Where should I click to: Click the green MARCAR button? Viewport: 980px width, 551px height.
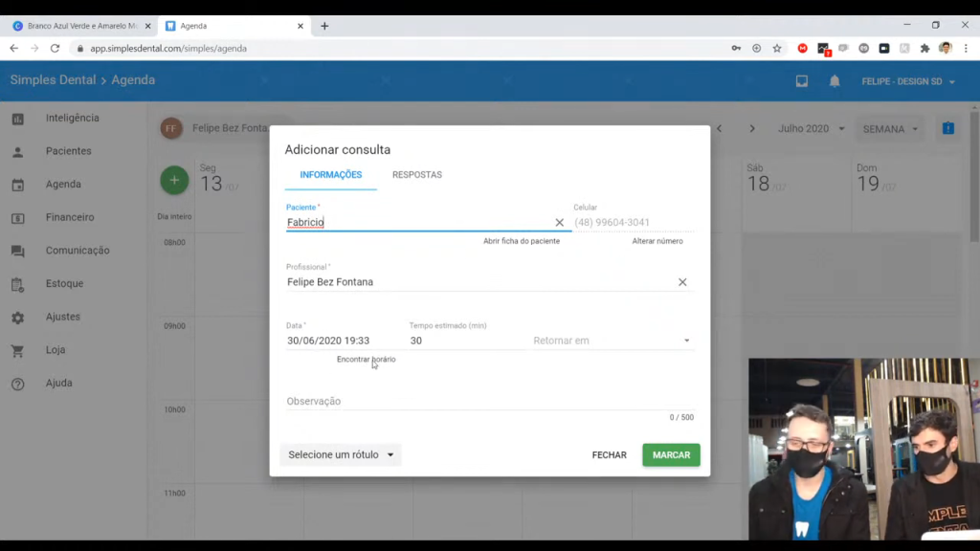[x=671, y=455]
